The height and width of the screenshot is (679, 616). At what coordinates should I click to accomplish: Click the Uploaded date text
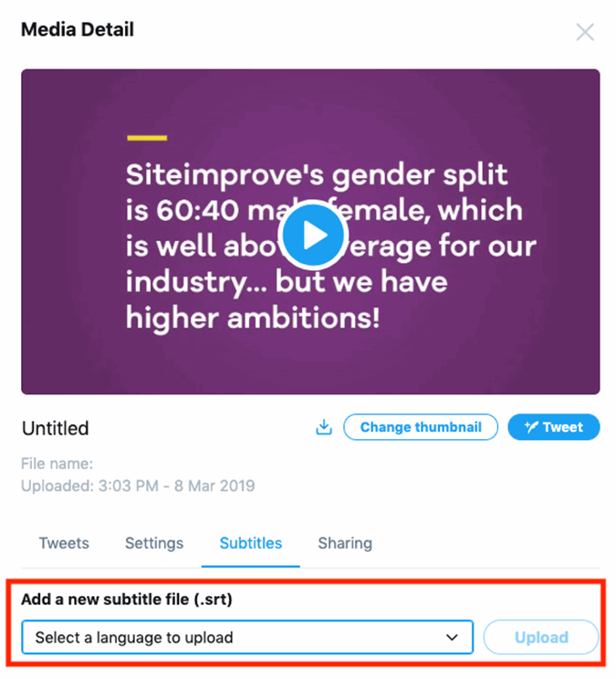point(138,486)
